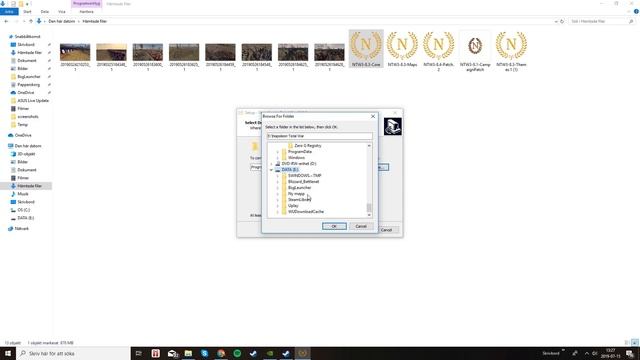Expand the Blizzard_Battlenet folder node

pos(278,182)
